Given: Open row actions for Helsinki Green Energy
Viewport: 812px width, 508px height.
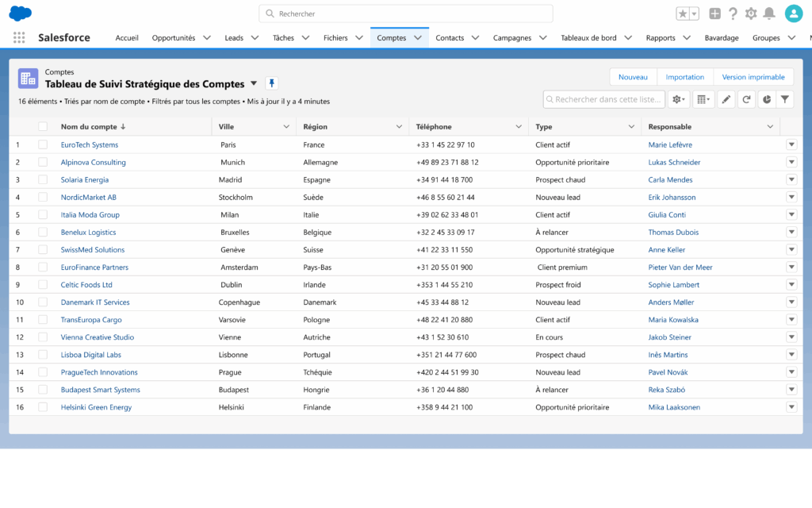Looking at the screenshot, I should click(x=791, y=407).
